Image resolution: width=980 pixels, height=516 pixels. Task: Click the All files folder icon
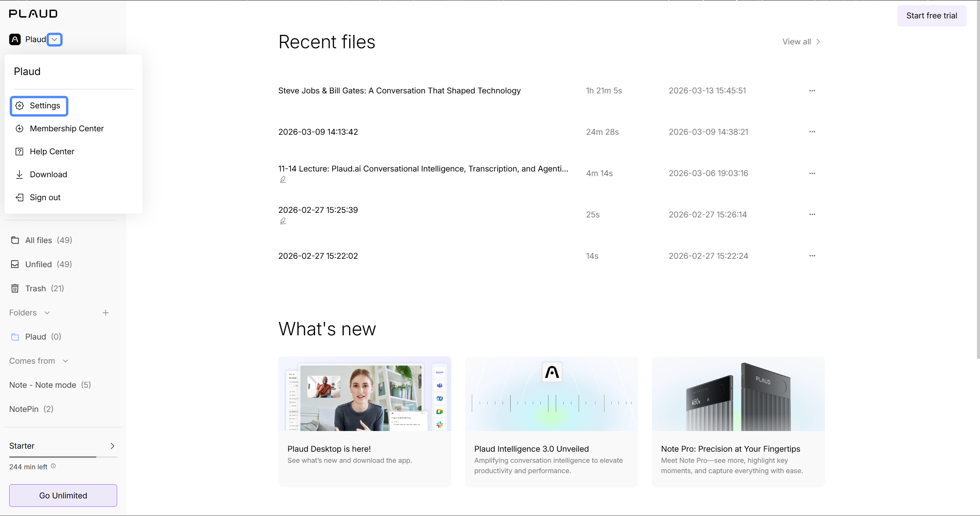pos(15,240)
